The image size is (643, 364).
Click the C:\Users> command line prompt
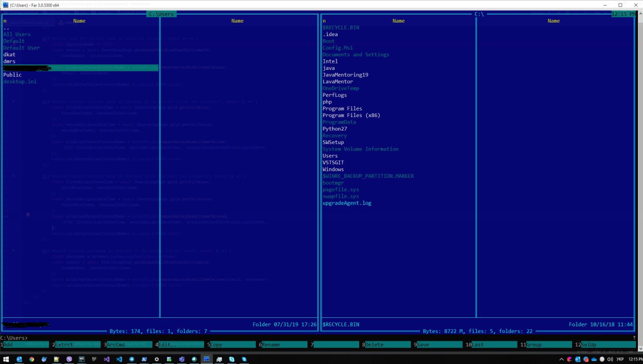14,338
